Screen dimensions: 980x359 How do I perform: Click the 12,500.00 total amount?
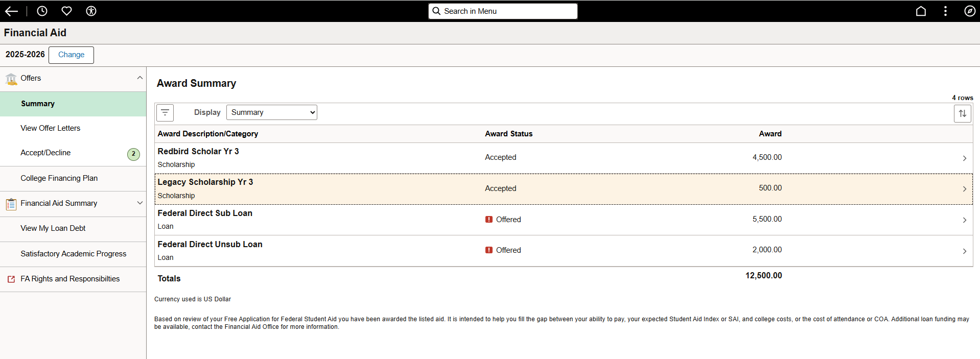tap(763, 276)
